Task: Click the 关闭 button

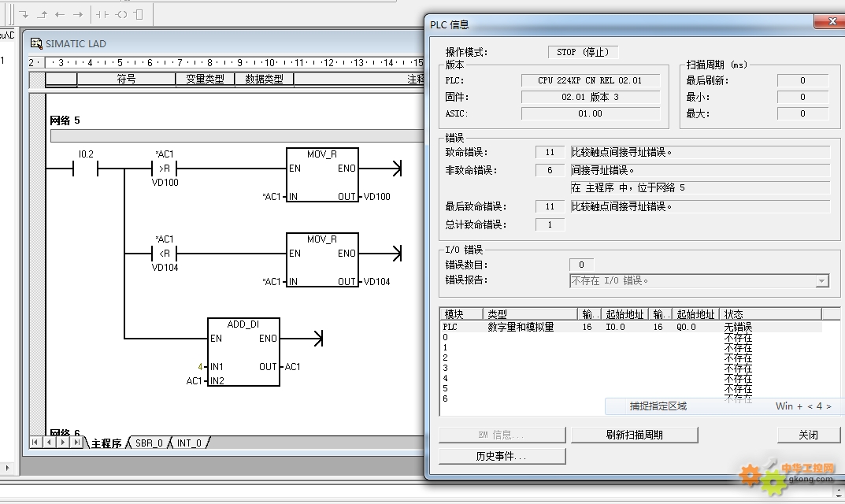Action: pyautogui.click(x=808, y=435)
